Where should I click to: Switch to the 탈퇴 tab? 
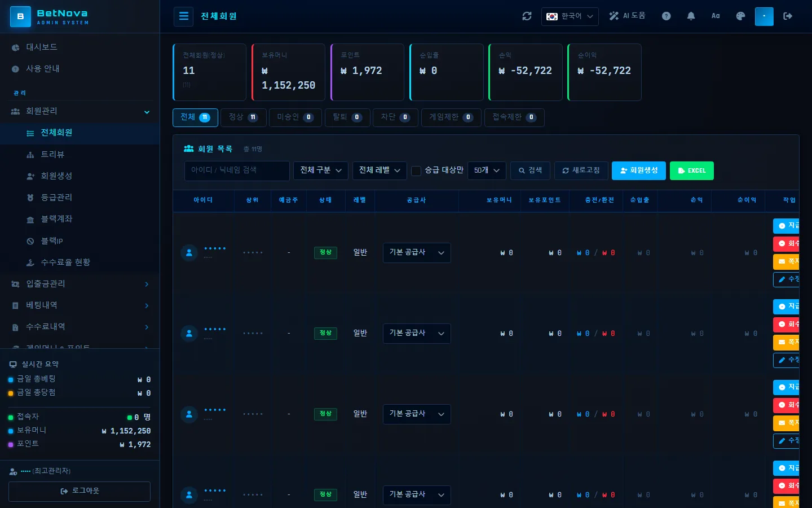[347, 117]
